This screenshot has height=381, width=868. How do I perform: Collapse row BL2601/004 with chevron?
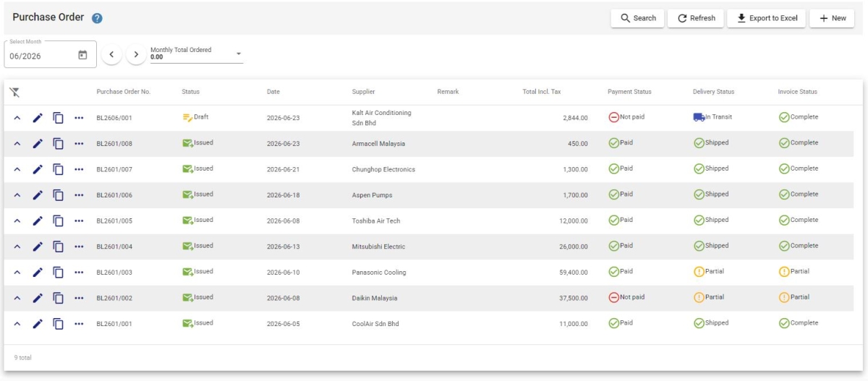[17, 247]
